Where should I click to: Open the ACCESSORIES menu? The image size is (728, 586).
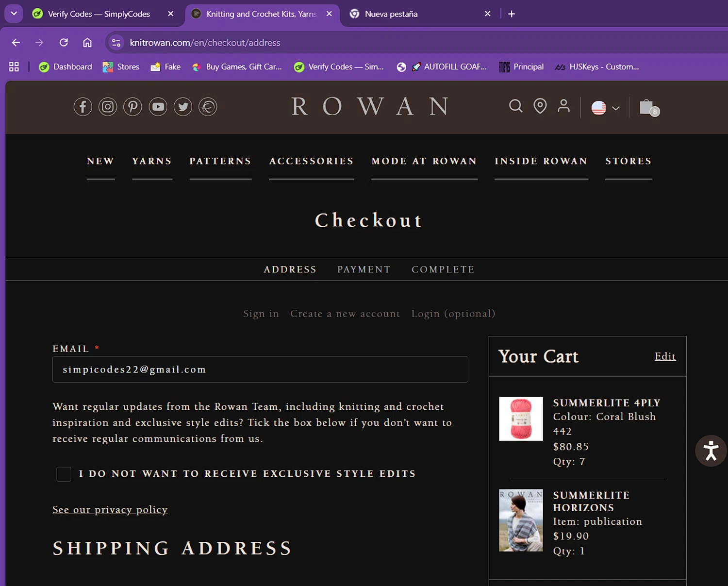312,161
